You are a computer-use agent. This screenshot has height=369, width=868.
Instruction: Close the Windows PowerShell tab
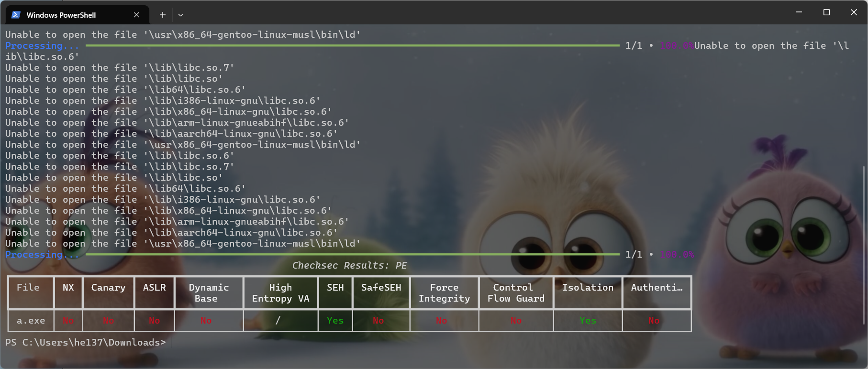click(136, 15)
